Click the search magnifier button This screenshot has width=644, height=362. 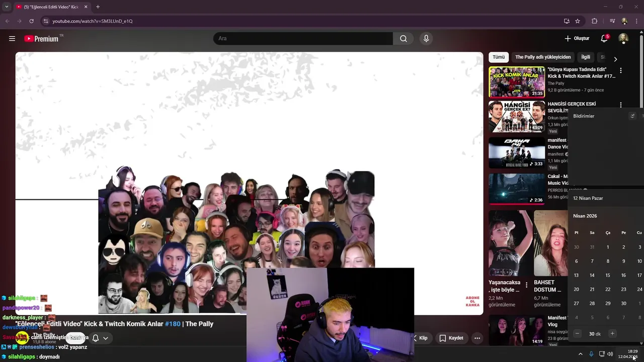[x=404, y=39]
